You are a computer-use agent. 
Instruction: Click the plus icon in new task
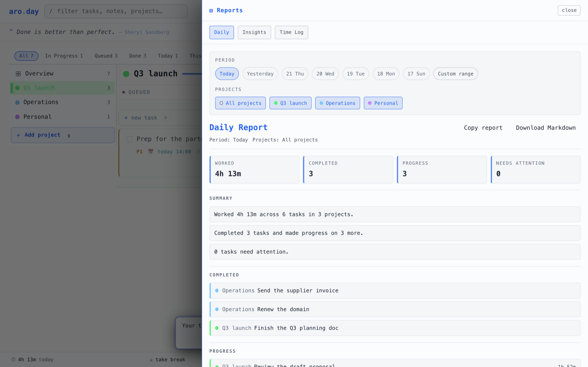126,118
